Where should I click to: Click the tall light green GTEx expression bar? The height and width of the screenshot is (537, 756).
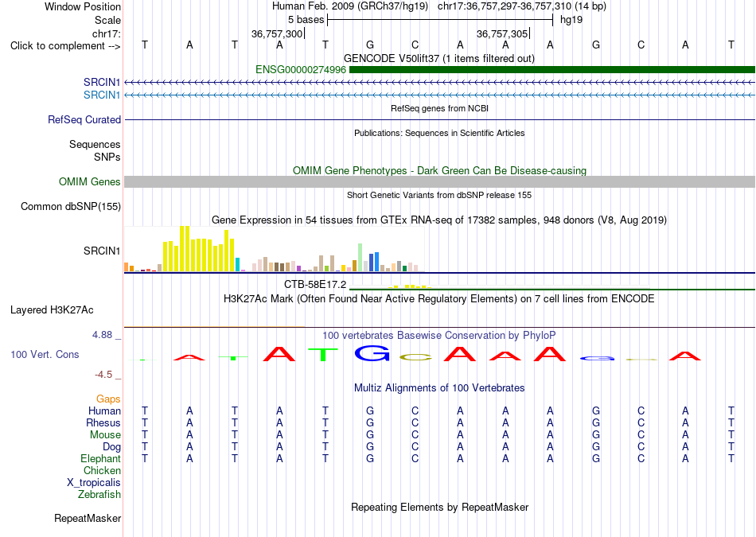360,258
